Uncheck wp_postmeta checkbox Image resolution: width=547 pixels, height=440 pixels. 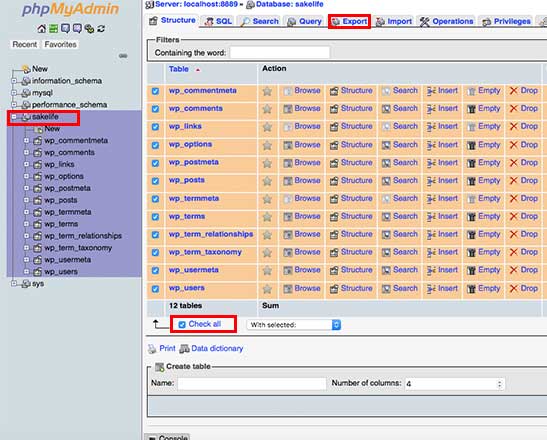point(155,163)
